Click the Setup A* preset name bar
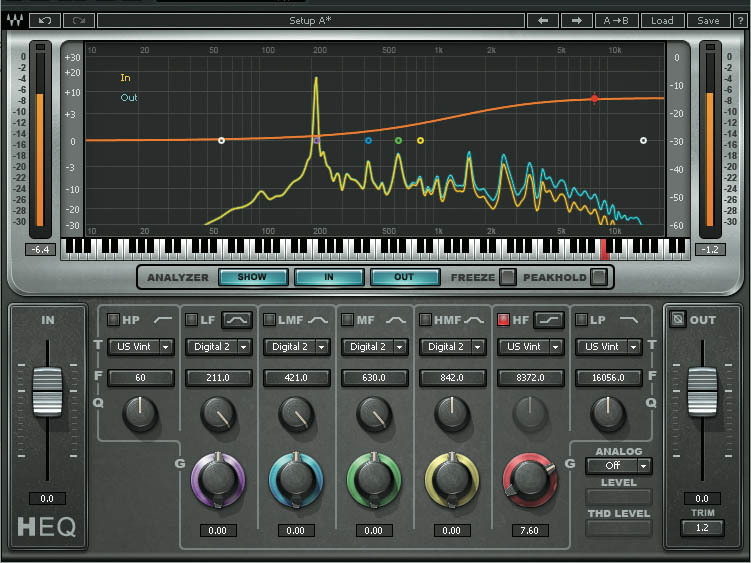751x563 pixels. click(310, 21)
